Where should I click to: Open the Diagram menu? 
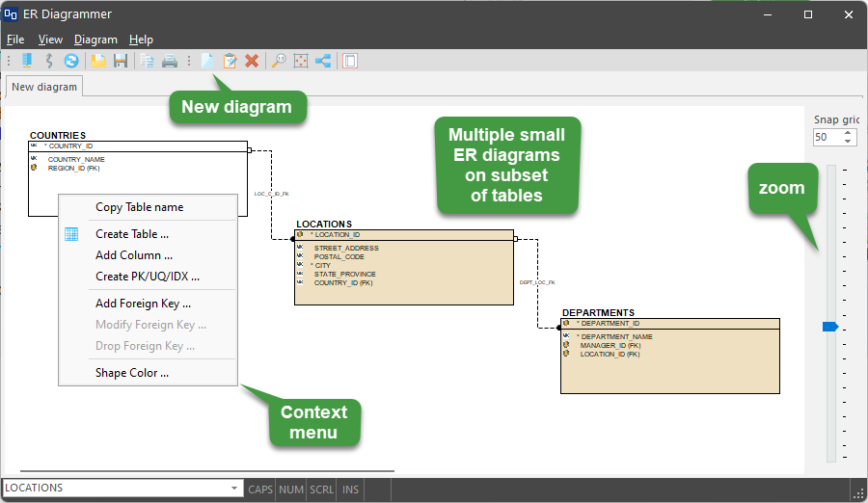[x=95, y=40]
